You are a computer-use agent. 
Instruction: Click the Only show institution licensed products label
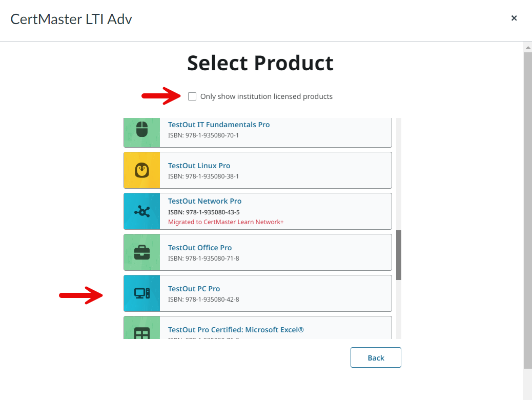click(267, 96)
